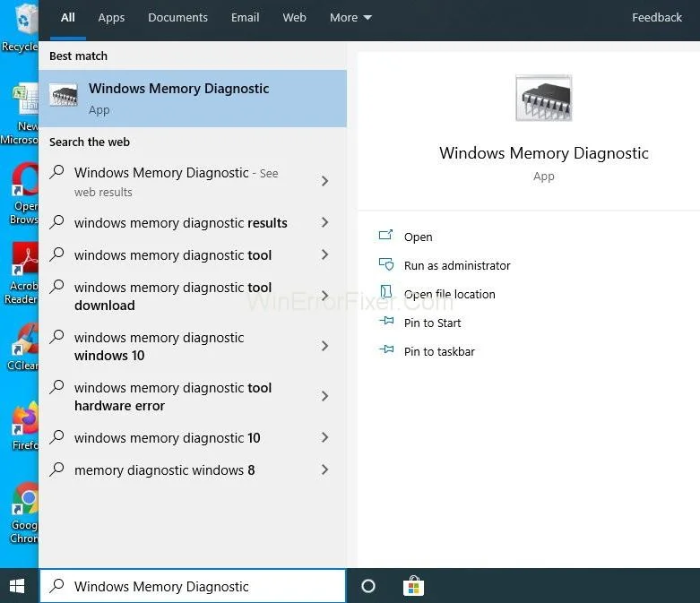700x603 pixels.
Task: Open the More filters dropdown
Action: click(x=350, y=18)
